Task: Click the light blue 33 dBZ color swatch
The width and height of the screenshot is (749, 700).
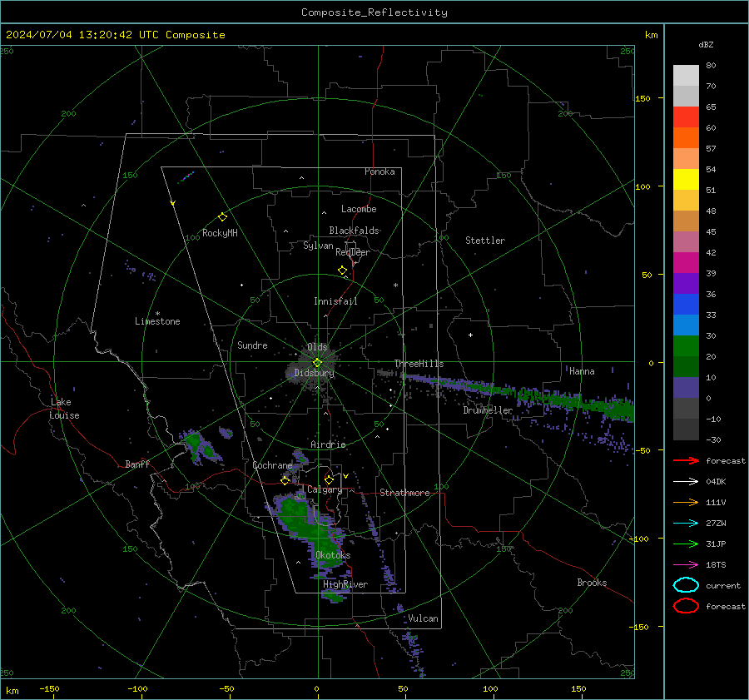Action: tap(686, 325)
